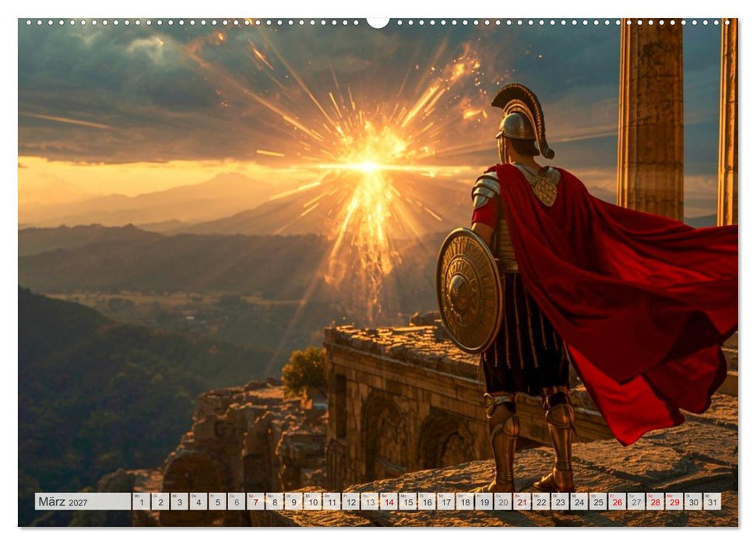Click the red Sunday cell showing 7
Screen dimensions: 756x545
(x=255, y=503)
